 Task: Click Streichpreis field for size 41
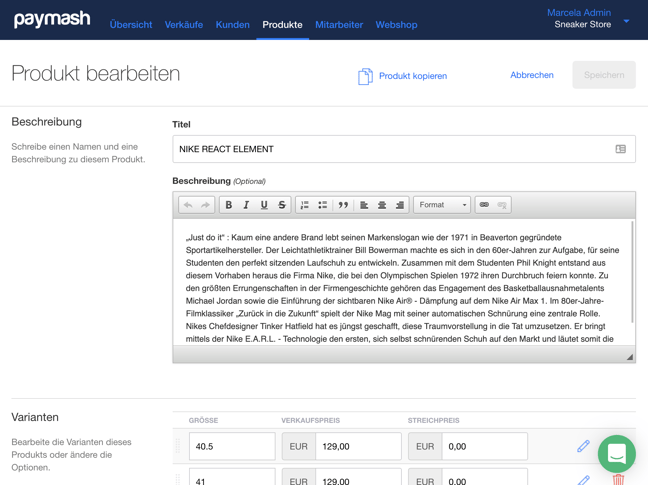[485, 477]
